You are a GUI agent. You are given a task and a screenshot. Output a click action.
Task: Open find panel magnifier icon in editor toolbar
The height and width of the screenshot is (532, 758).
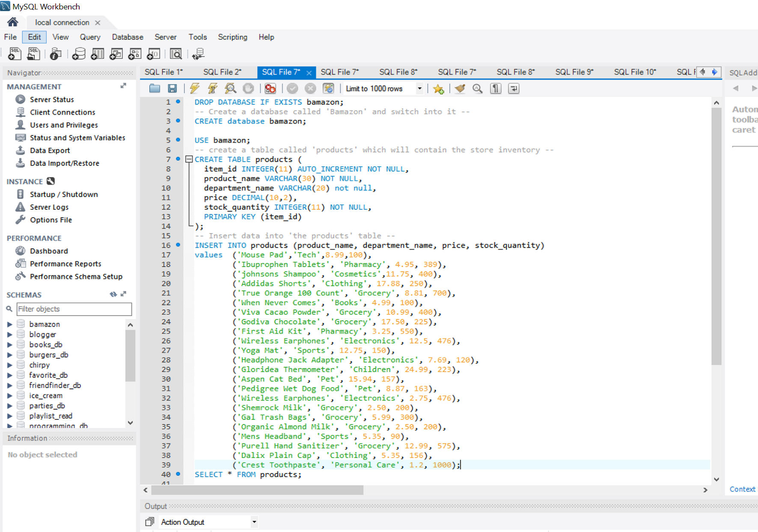click(478, 89)
